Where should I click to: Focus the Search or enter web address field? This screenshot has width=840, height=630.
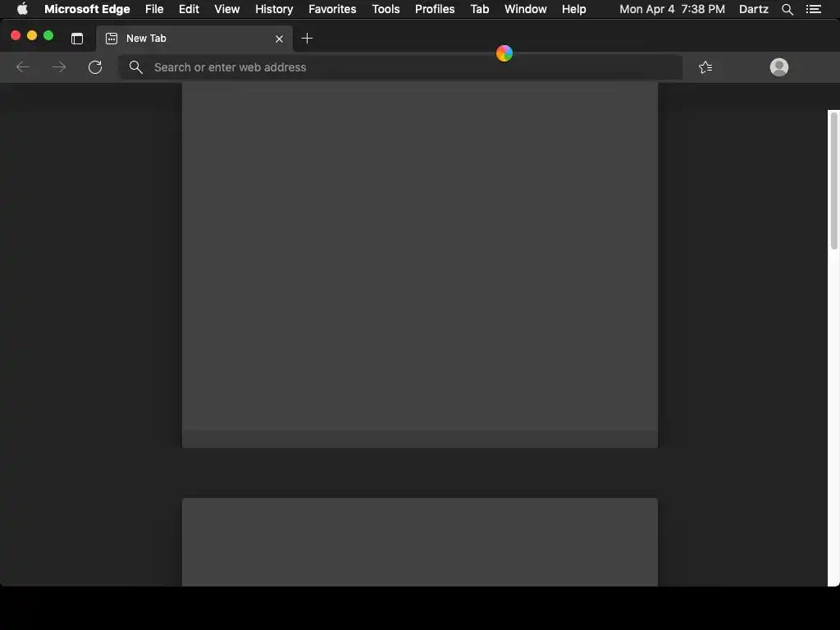tap(400, 67)
